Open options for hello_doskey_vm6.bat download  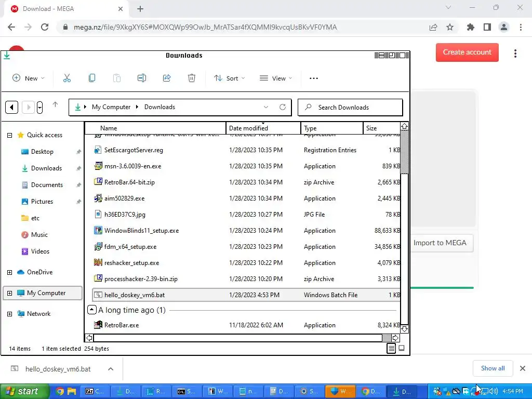point(111,369)
